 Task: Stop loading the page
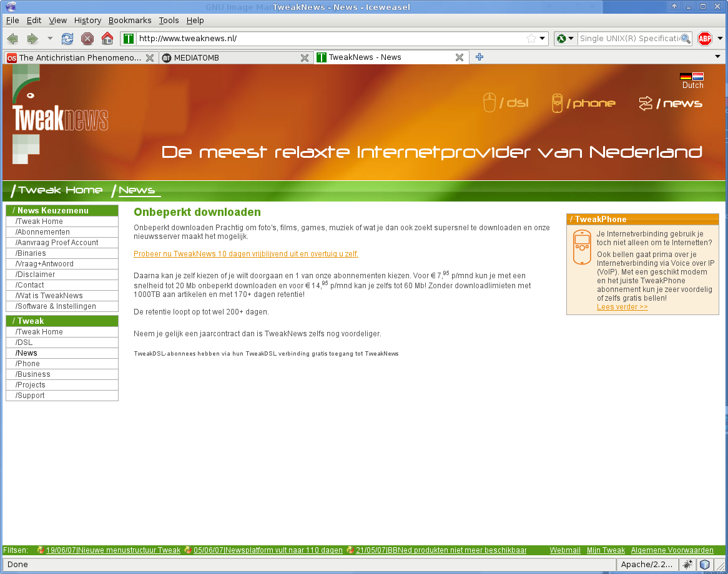tap(87, 39)
